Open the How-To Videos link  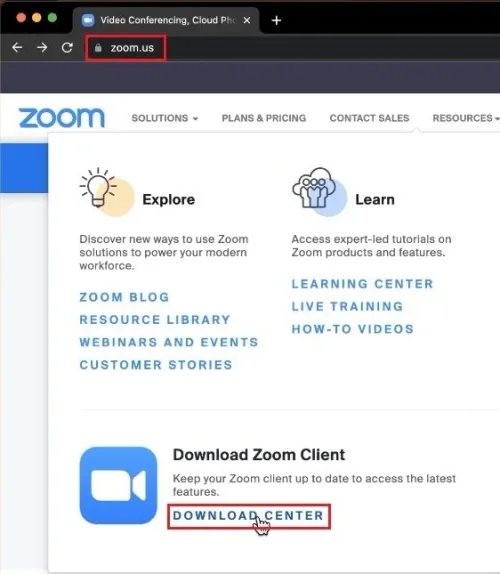pos(352,329)
